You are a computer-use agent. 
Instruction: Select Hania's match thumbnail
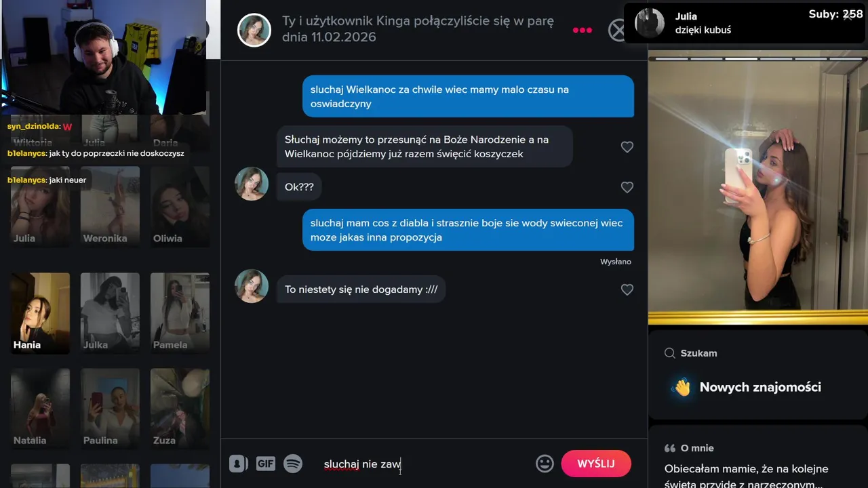[40, 313]
